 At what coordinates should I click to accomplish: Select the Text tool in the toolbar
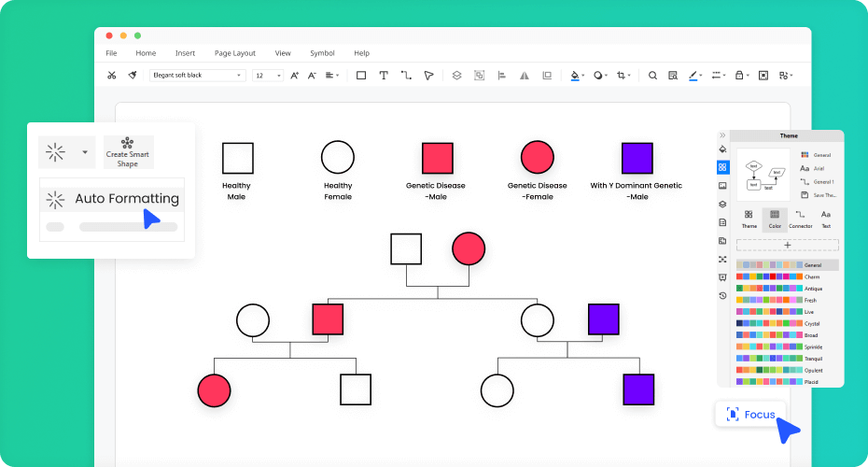(383, 76)
